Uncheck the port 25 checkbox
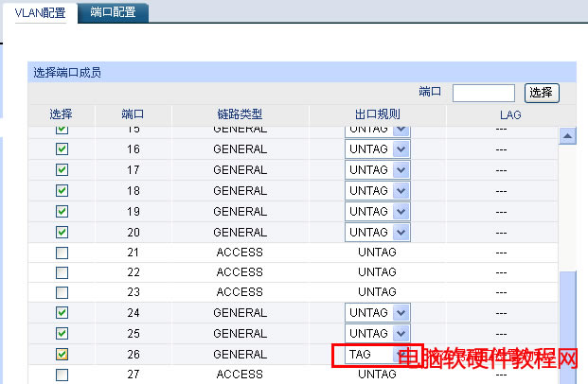The width and height of the screenshot is (588, 384). pyautogui.click(x=62, y=334)
